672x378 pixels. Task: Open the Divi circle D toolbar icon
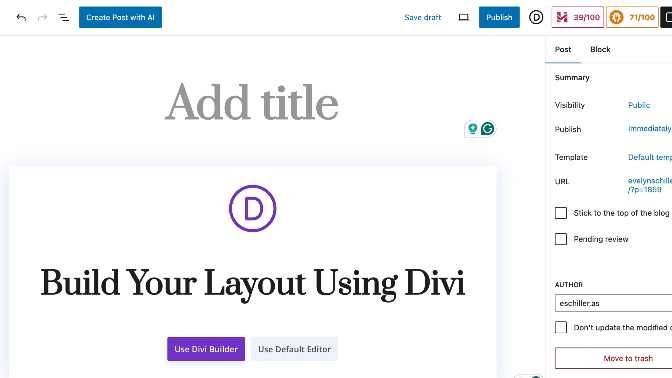536,17
